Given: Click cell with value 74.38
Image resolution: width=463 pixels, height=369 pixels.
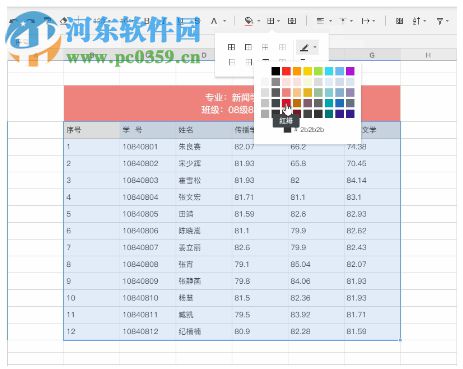Looking at the screenshot, I should click(x=372, y=147).
